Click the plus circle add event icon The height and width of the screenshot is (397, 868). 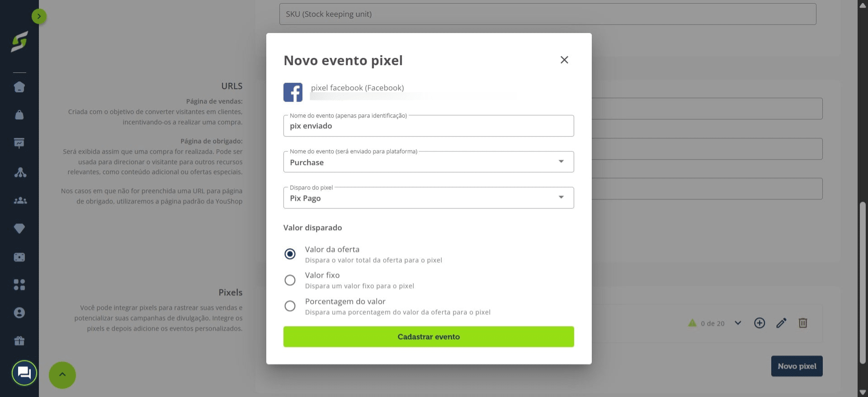pyautogui.click(x=759, y=323)
